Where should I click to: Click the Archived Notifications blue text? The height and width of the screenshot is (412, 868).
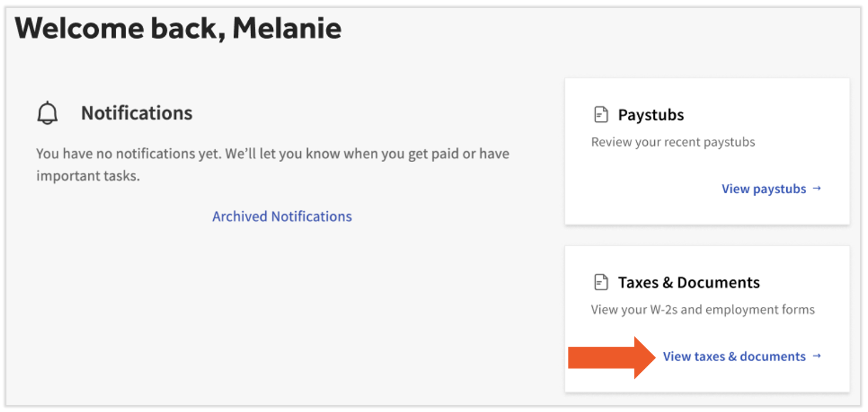[x=282, y=216]
